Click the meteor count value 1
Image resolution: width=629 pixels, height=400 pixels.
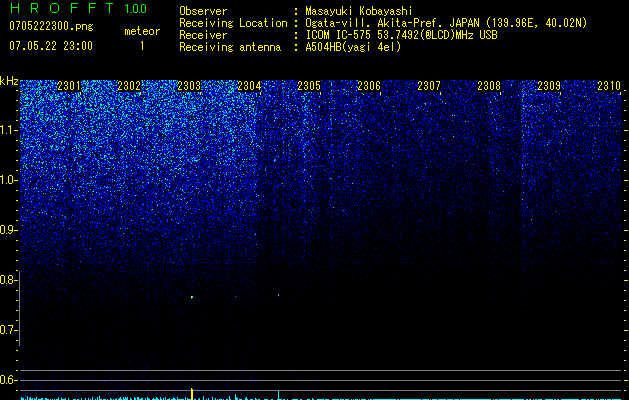(x=142, y=46)
